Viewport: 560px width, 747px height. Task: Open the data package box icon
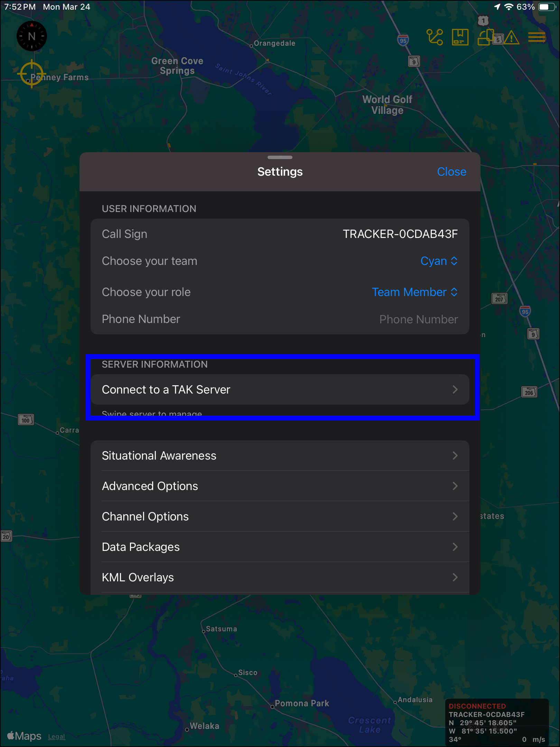coord(460,37)
